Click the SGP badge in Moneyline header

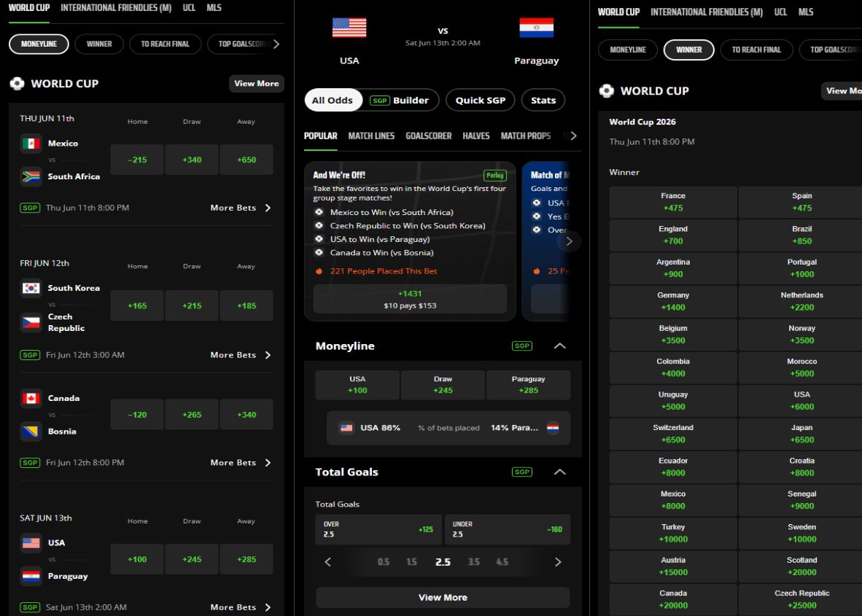tap(521, 346)
